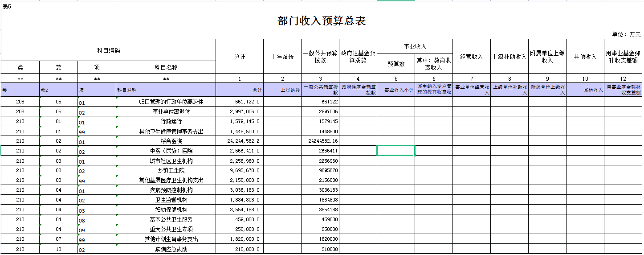Click the 经营收入 header cell
The height and width of the screenshot is (255, 644).
click(x=472, y=57)
